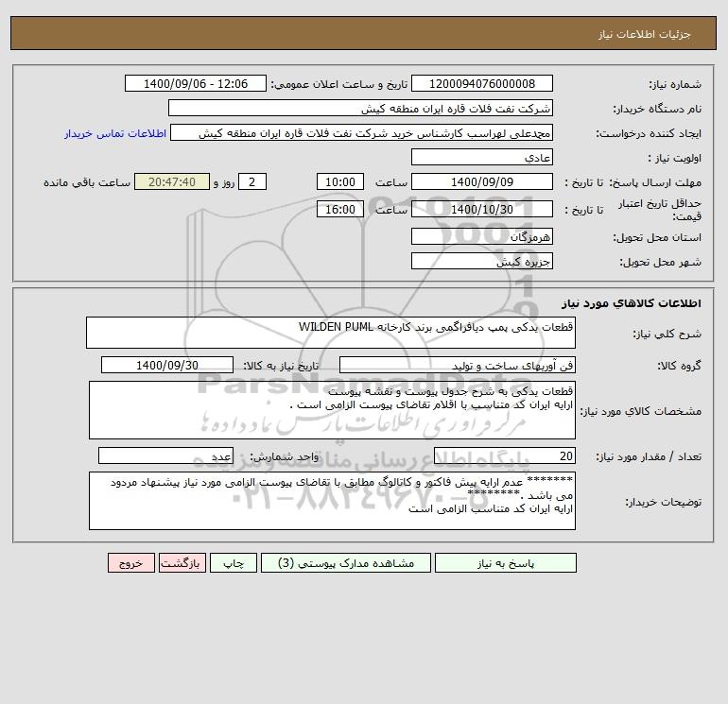728x704 pixels.
Task: Click the چاپ print button
Action: 234,563
